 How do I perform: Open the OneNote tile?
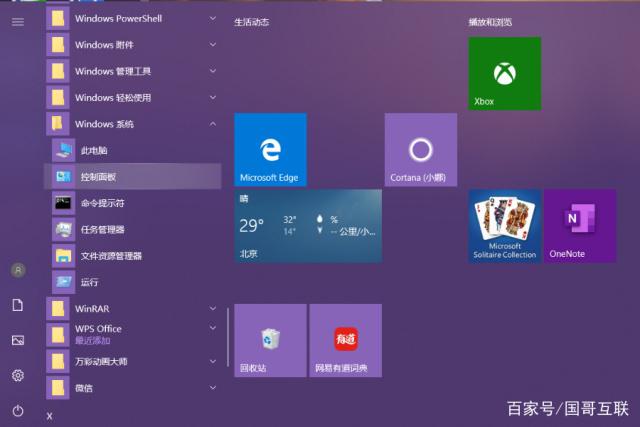pos(580,226)
